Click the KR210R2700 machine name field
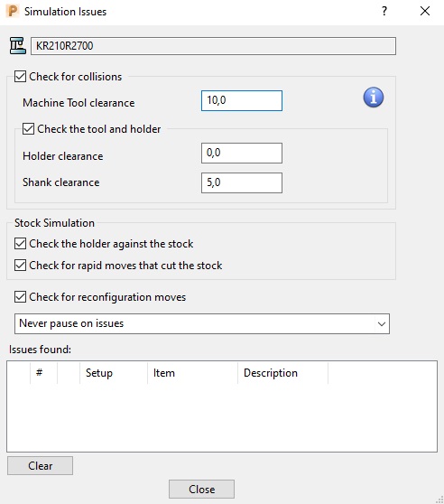Screen dimensions: 444x504 [x=213, y=46]
